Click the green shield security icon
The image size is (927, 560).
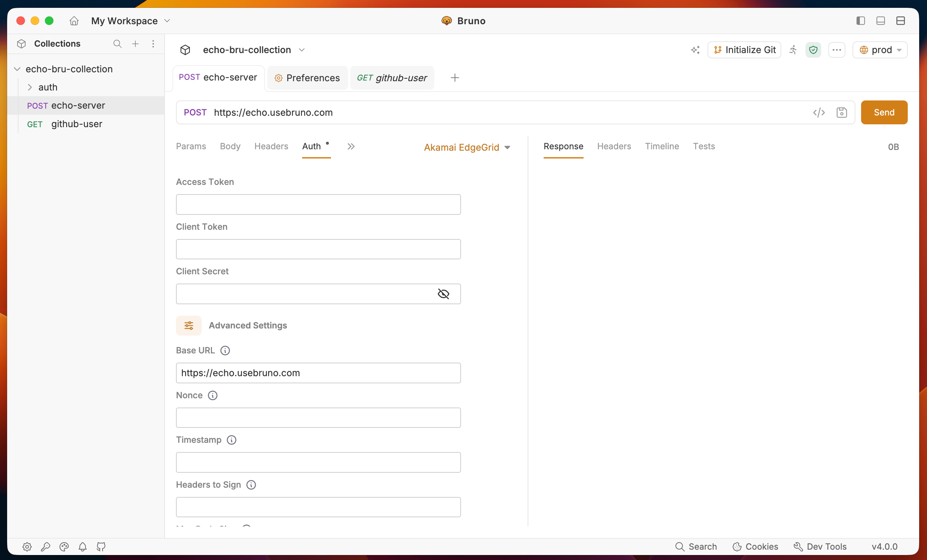[x=813, y=50]
